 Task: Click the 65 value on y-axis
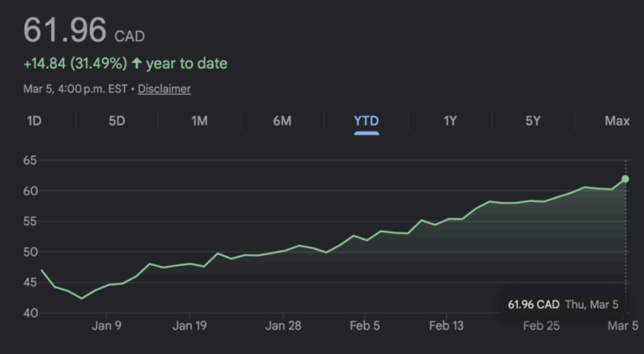(30, 160)
